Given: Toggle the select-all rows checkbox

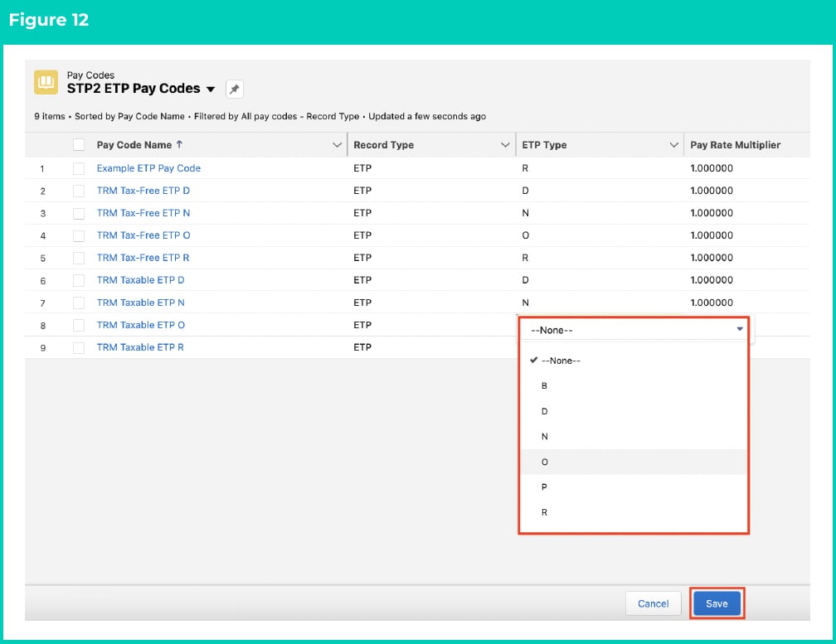Looking at the screenshot, I should [79, 145].
